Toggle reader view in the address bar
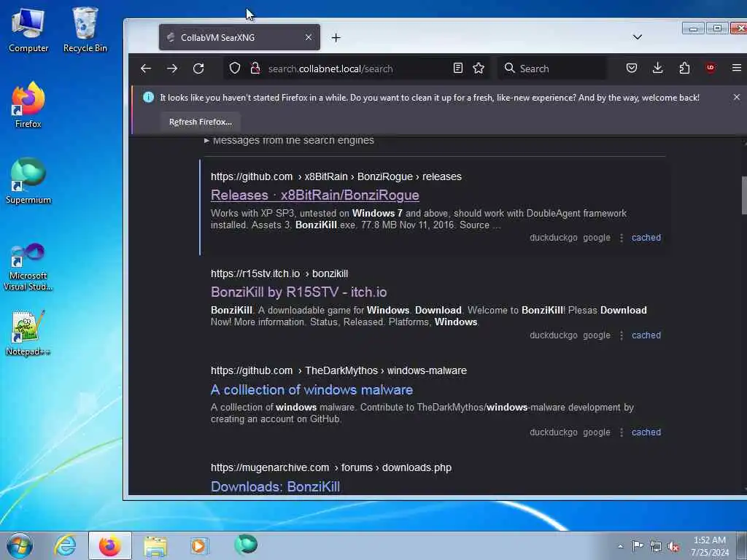The image size is (747, 560). coord(458,68)
